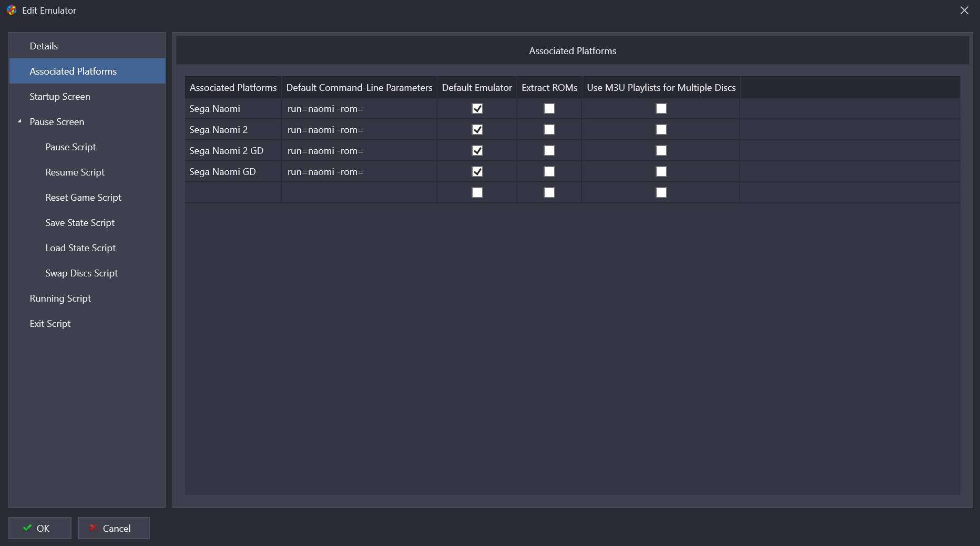This screenshot has height=546, width=980.
Task: Enable Extract ROMs for Sega Naomi GD
Action: [549, 171]
